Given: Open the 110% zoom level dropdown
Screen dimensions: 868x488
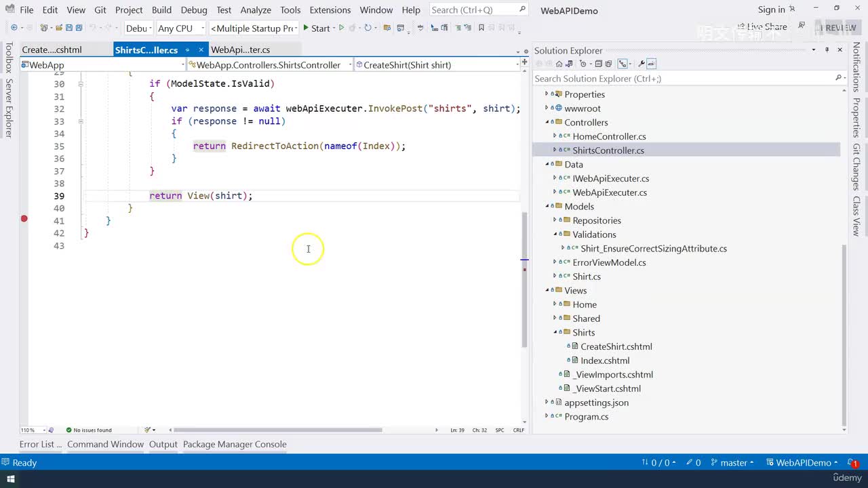Looking at the screenshot, I should [33, 430].
